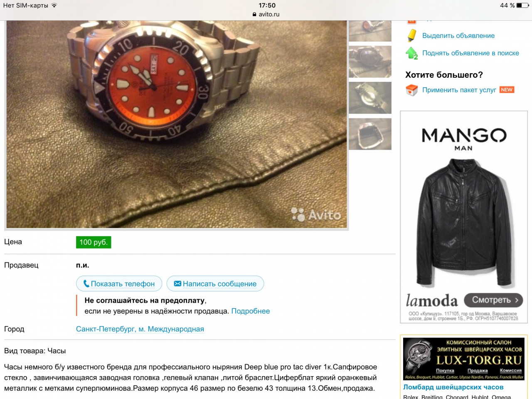Click the Смотреть button in lamoda ad
Screen dimensions: 532x399
click(493, 300)
